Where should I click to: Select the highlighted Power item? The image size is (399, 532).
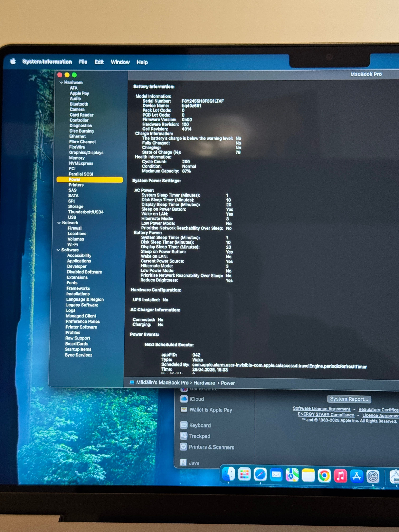click(90, 180)
